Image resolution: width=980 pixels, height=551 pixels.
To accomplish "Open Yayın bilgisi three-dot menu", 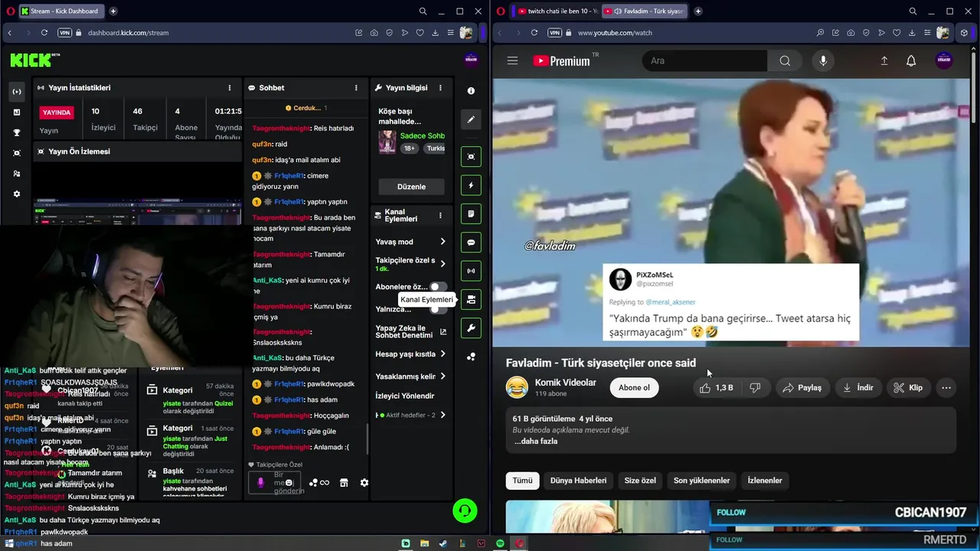I will [440, 88].
